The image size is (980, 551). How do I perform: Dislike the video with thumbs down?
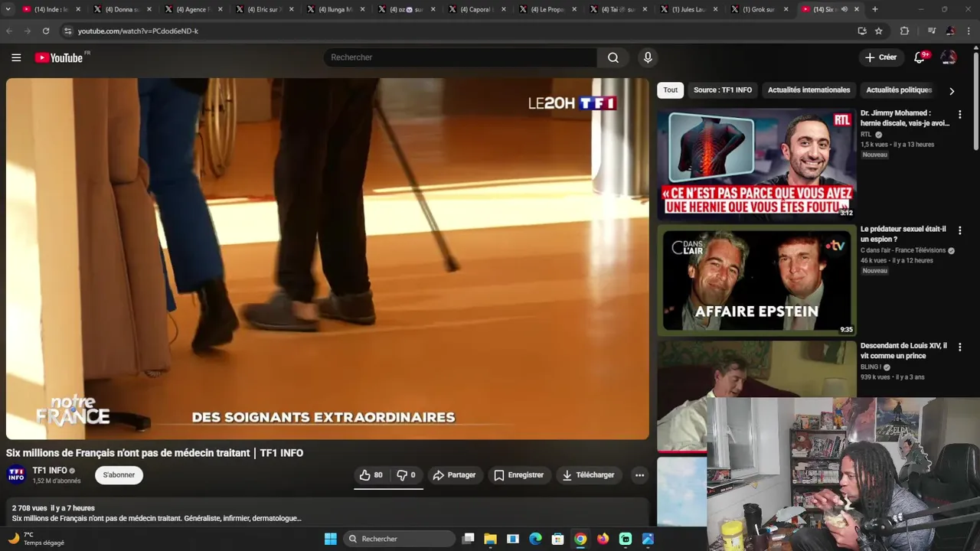407,475
